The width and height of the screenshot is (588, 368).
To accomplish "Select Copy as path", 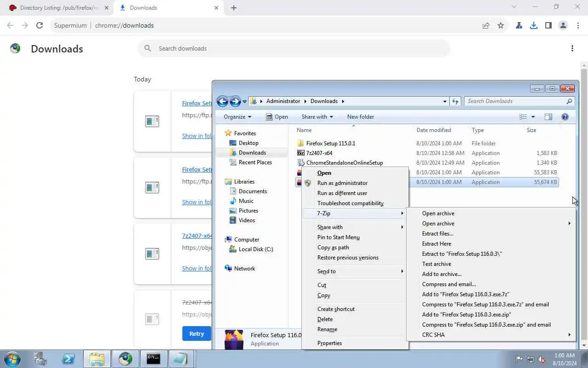I will pyautogui.click(x=355, y=247).
